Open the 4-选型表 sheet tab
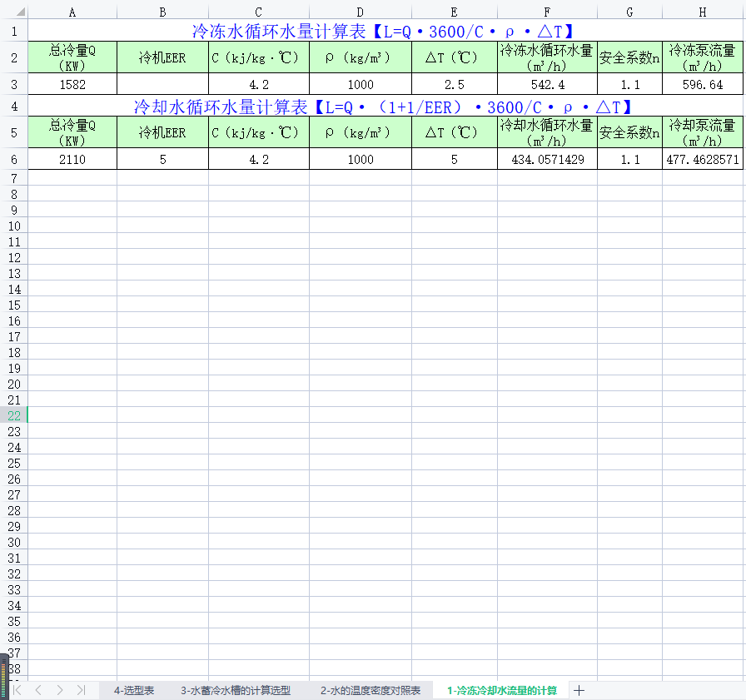 point(134,691)
